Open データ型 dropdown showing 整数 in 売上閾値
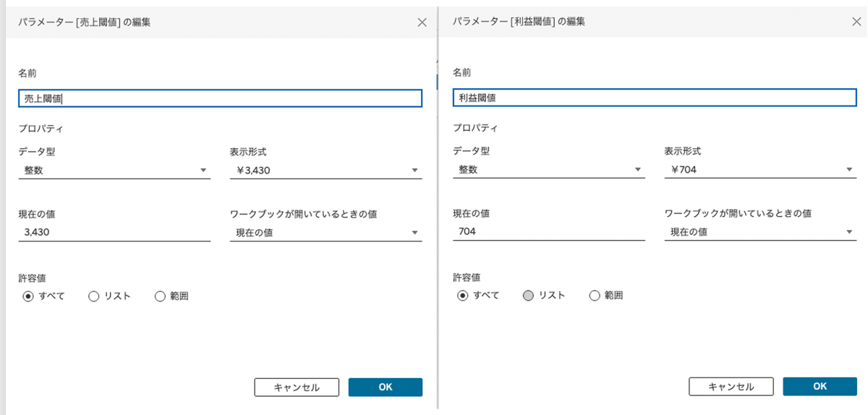This screenshot has height=415, width=868. (114, 171)
